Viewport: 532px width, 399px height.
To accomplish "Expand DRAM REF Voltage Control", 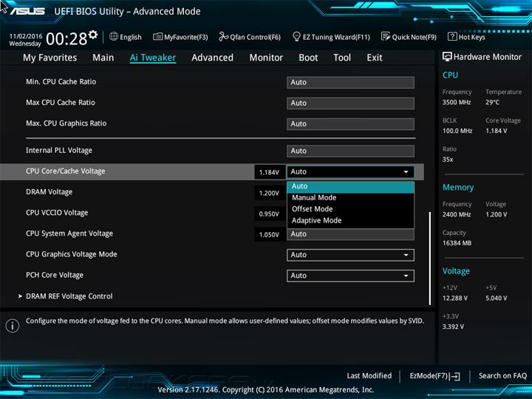I will coord(69,296).
